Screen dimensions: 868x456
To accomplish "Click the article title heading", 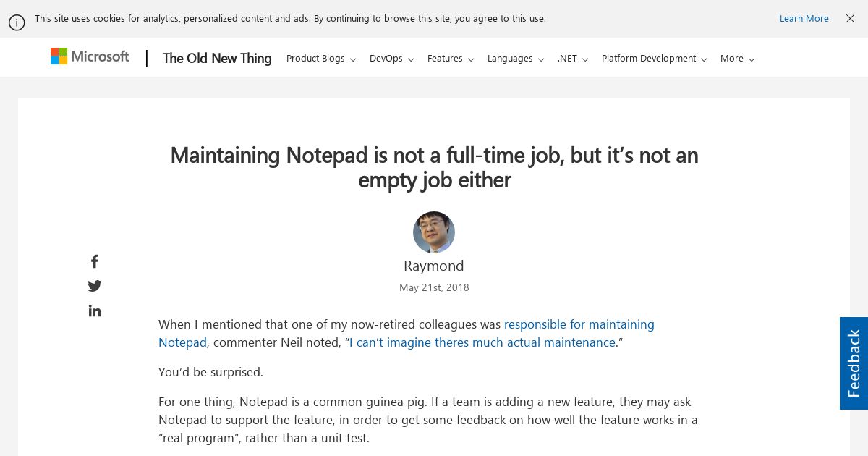I will pyautogui.click(x=434, y=167).
